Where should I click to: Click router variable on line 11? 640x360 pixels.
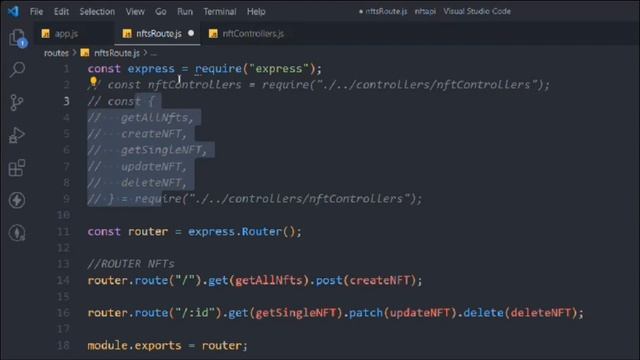coord(148,232)
